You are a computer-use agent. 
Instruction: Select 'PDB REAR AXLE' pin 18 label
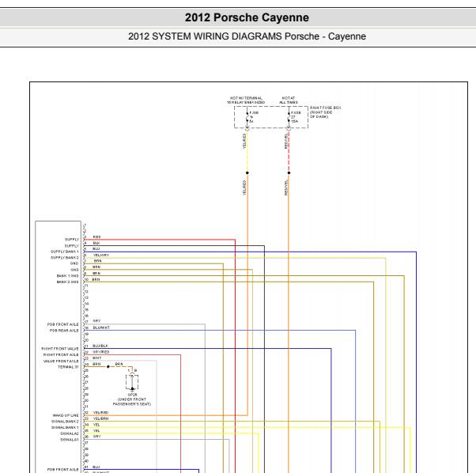(64, 331)
